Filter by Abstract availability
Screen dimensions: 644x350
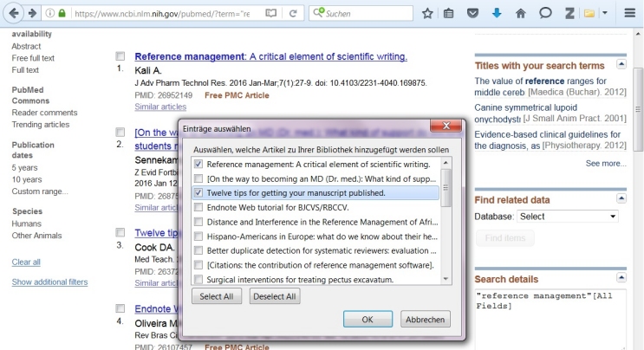(x=26, y=47)
